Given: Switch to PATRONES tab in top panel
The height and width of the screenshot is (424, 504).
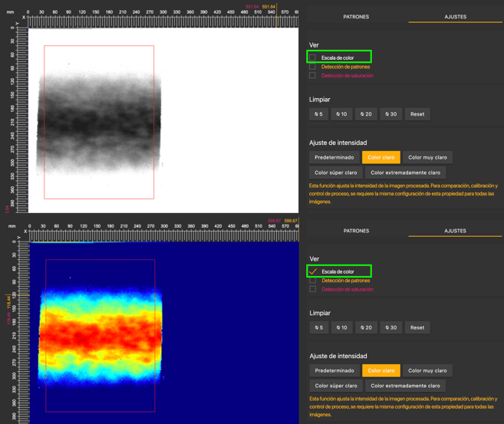Looking at the screenshot, I should tap(356, 16).
